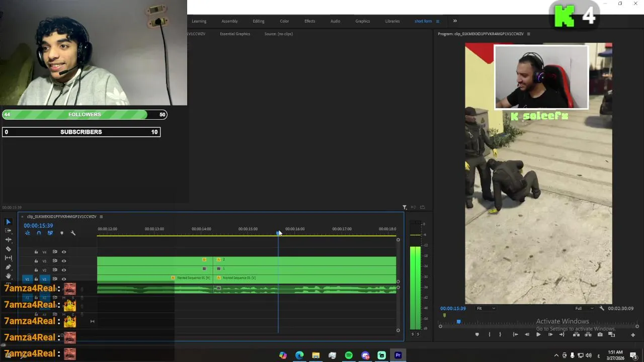Image resolution: width=644 pixels, height=362 pixels.
Task: Lock track V3
Action: [x=36, y=261]
